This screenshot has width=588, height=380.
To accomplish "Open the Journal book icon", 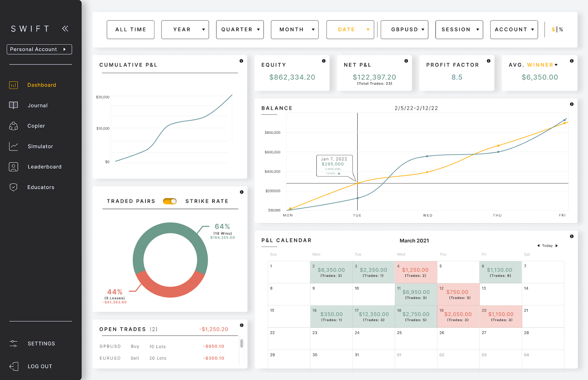I will pyautogui.click(x=14, y=105).
